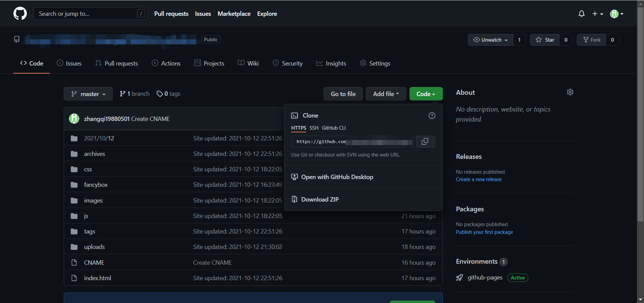Click the index.html file icon
The height and width of the screenshot is (303, 644).
coord(74,278)
